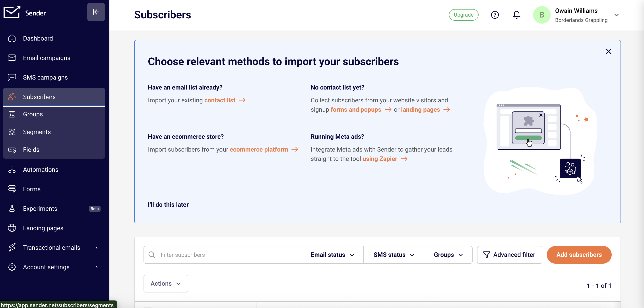Open the Groups filter dropdown

[448, 255]
